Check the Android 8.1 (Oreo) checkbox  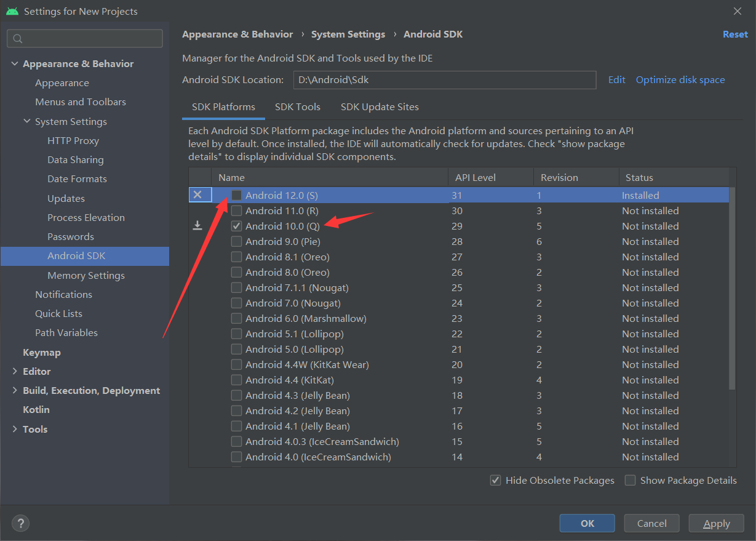click(x=237, y=257)
